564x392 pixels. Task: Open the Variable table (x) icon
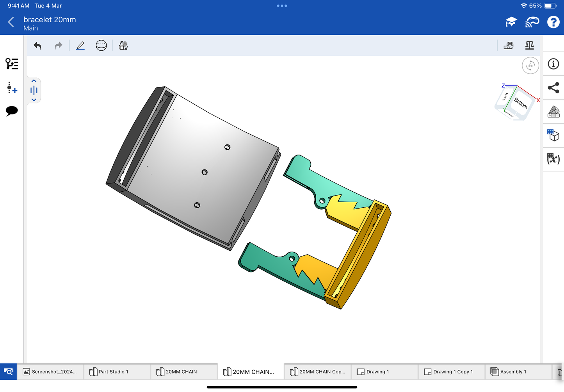click(x=553, y=159)
